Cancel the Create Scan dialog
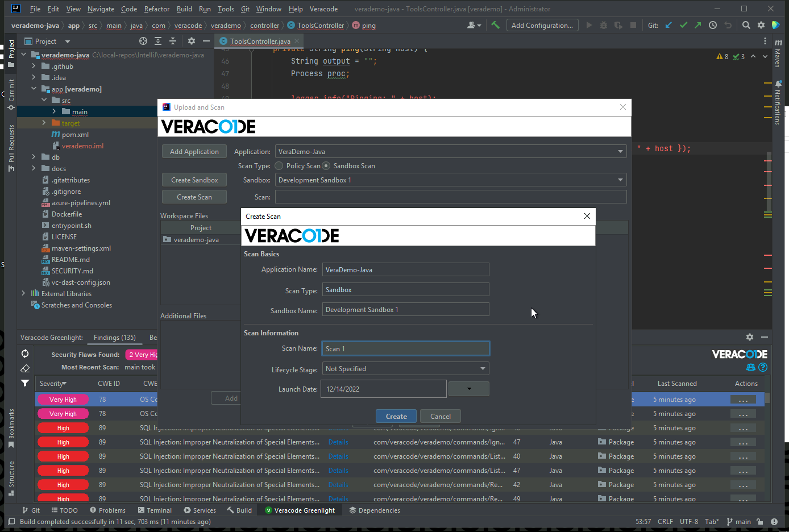The image size is (789, 532). pyautogui.click(x=441, y=417)
